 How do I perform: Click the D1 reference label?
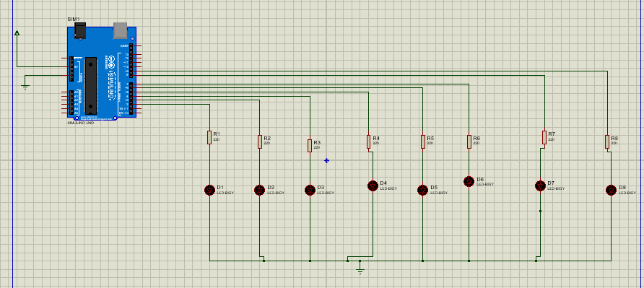220,188
